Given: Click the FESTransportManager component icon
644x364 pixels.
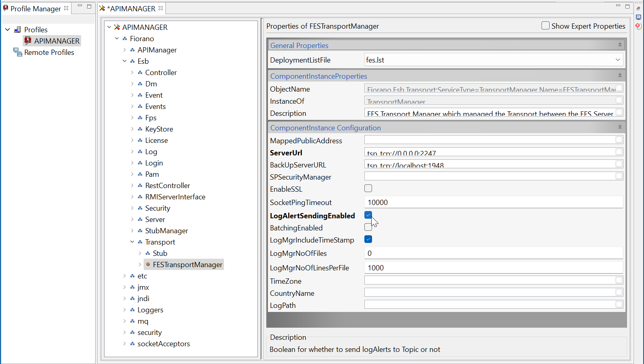Looking at the screenshot, I should 148,265.
